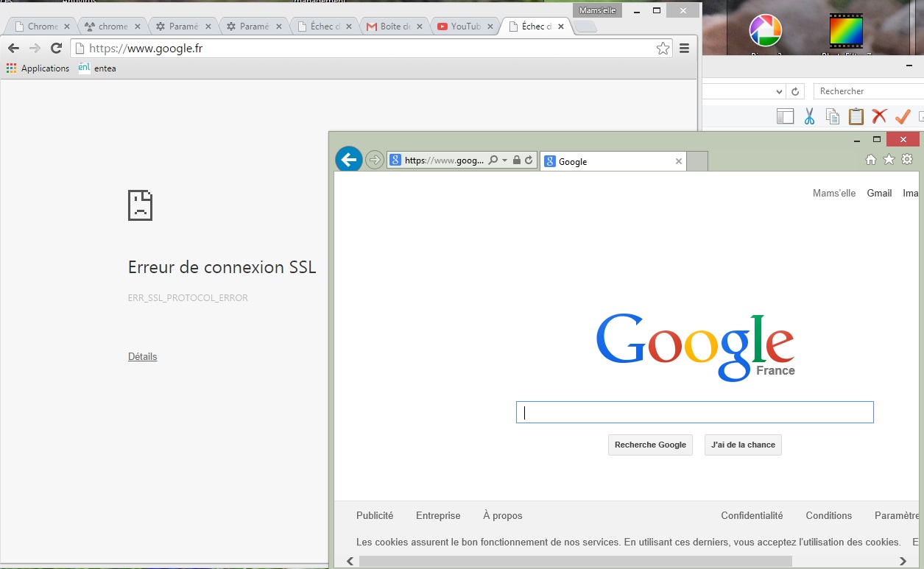
Task: Open the PhotoFiltre desktop shortcut
Action: (x=846, y=33)
